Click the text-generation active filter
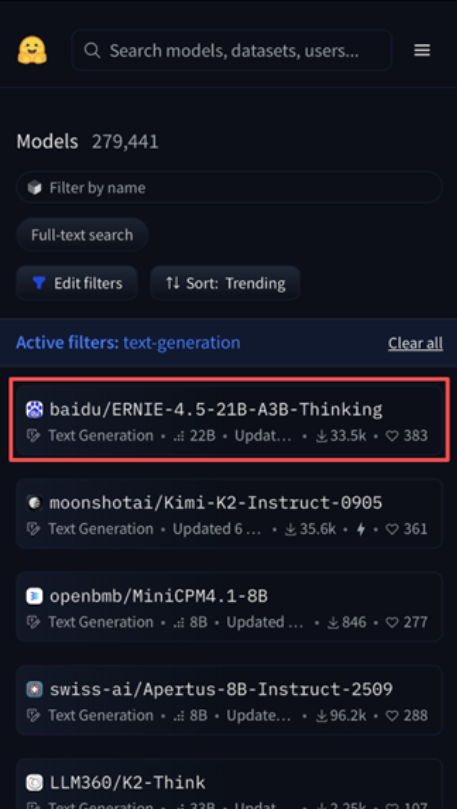The image size is (457, 809). 182,343
